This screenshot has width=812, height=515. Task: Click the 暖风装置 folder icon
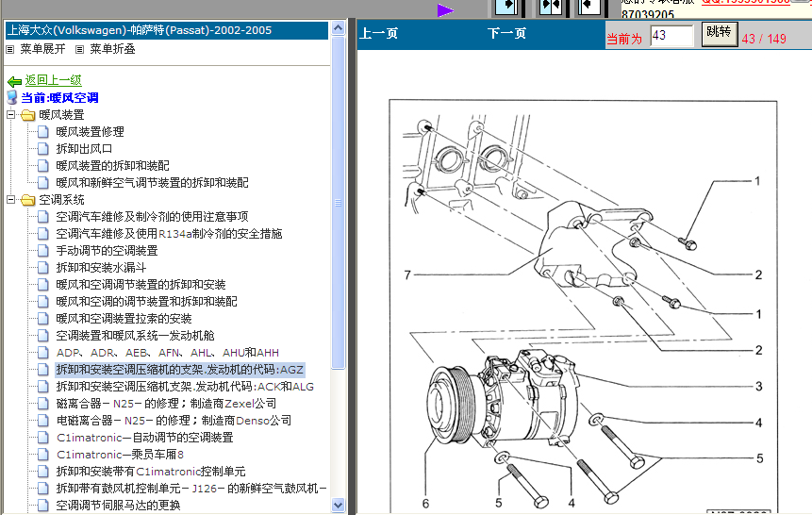click(28, 115)
